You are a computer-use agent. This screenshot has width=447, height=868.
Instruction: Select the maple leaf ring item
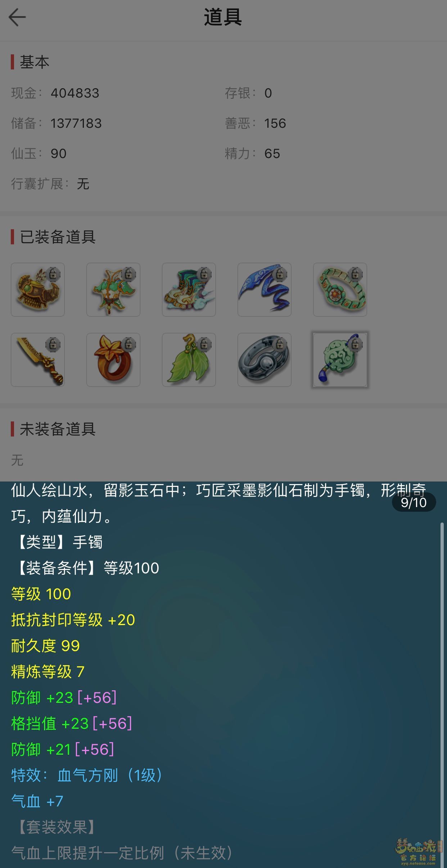click(x=113, y=360)
